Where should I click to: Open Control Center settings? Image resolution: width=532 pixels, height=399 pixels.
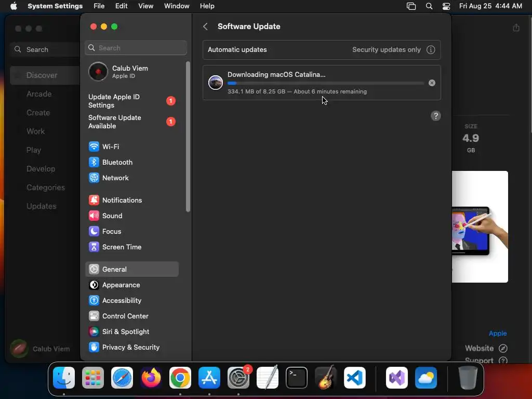[131, 316]
